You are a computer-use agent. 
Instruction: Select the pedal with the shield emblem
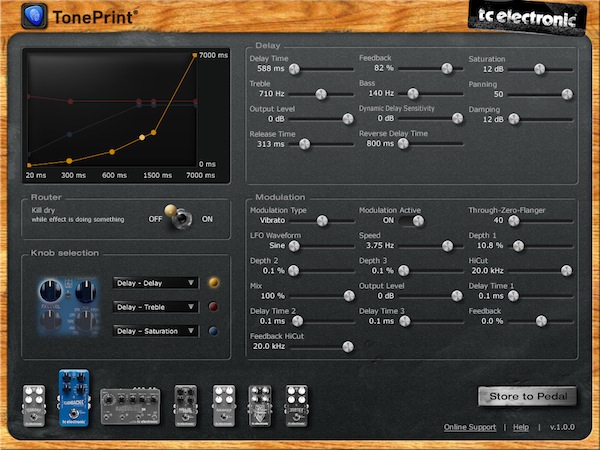pos(260,406)
